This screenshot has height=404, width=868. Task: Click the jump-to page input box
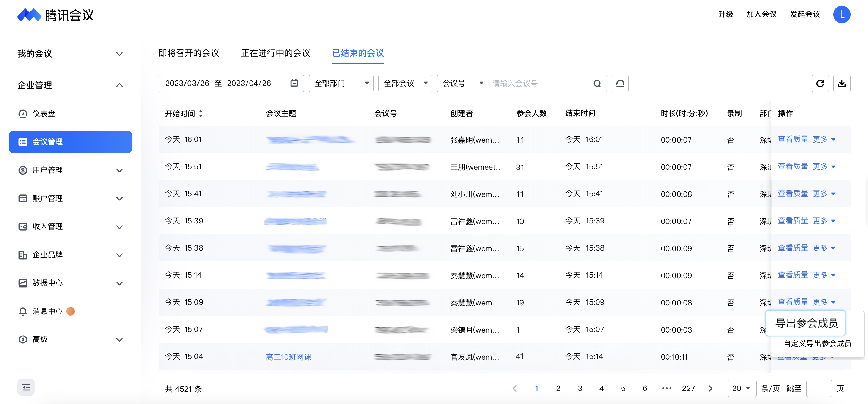pyautogui.click(x=819, y=389)
